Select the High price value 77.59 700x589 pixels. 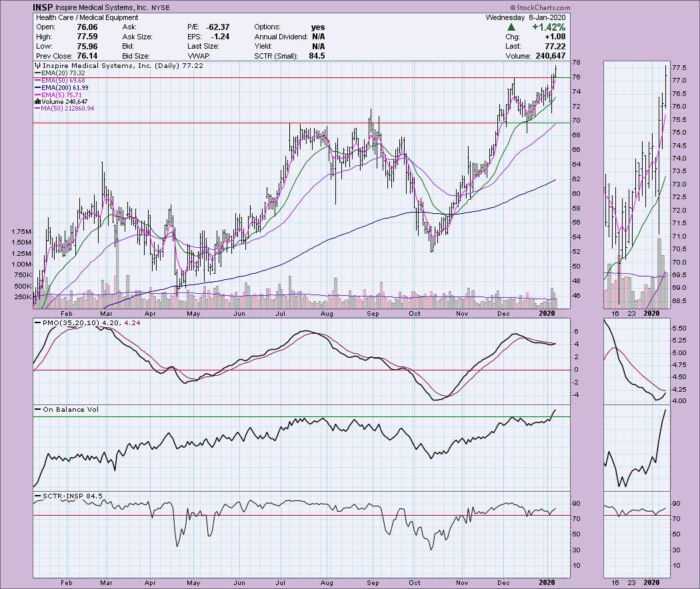(87, 37)
